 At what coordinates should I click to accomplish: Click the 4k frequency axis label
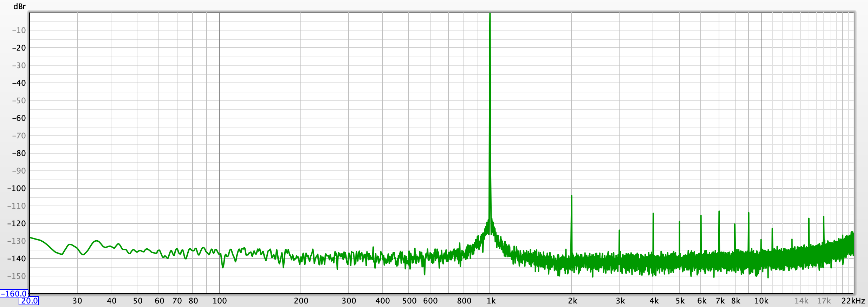click(x=654, y=301)
